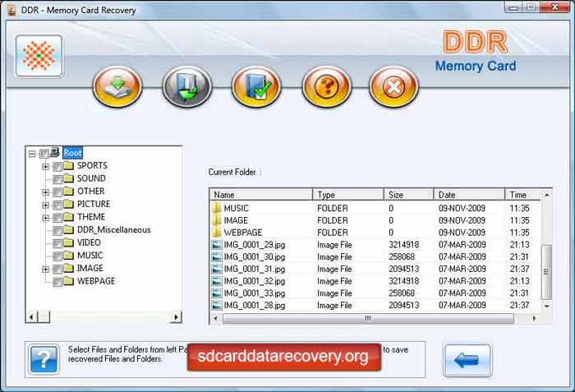Check the SPORTS folder checkbox

click(x=57, y=167)
